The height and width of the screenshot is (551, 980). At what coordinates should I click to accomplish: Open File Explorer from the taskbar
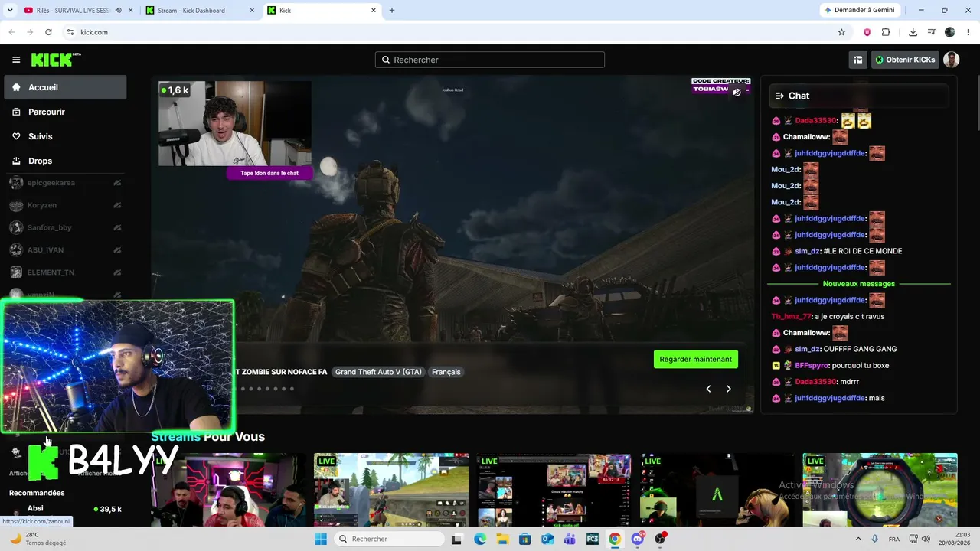[x=502, y=539]
